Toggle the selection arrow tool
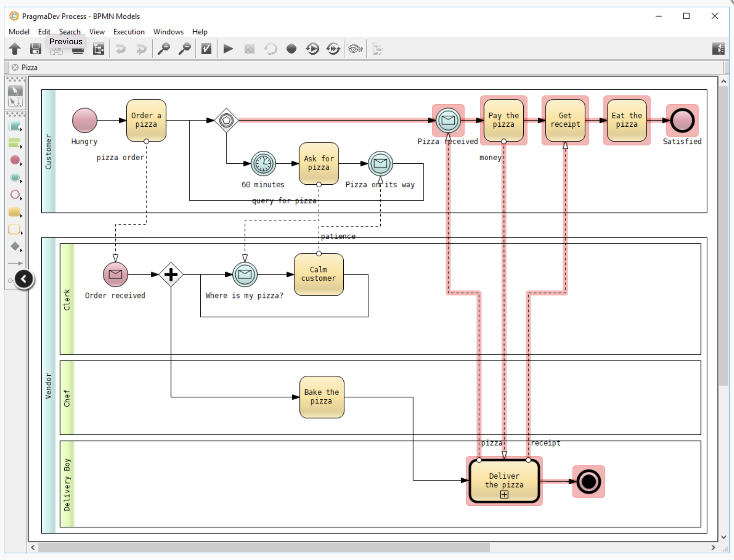The height and width of the screenshot is (560, 734). 15,90
